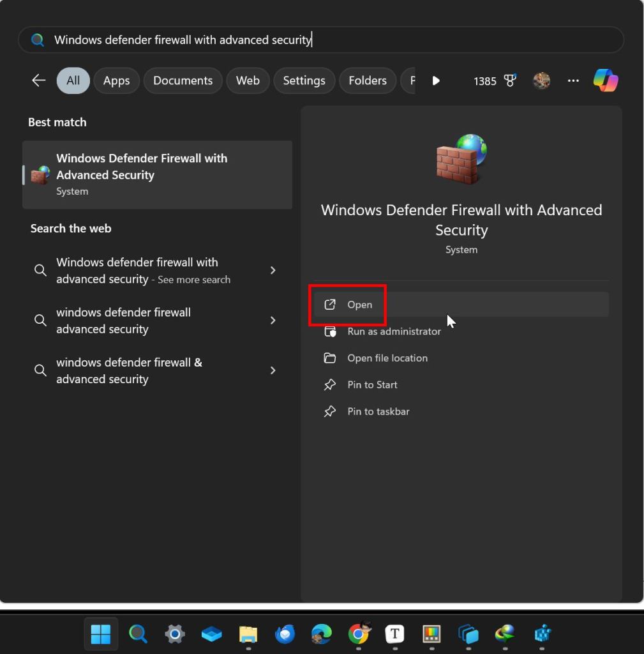Select the Windows Defender Firewall best match result
The width and height of the screenshot is (644, 654).
coord(157,174)
